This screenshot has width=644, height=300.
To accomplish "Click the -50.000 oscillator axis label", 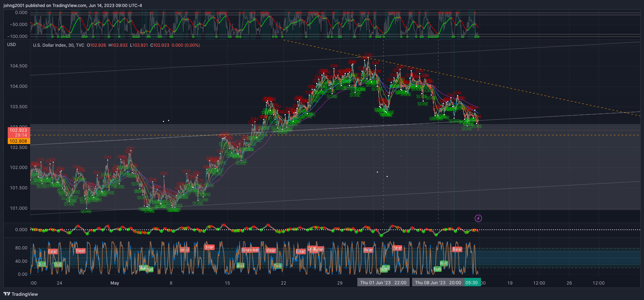I will (18, 25).
